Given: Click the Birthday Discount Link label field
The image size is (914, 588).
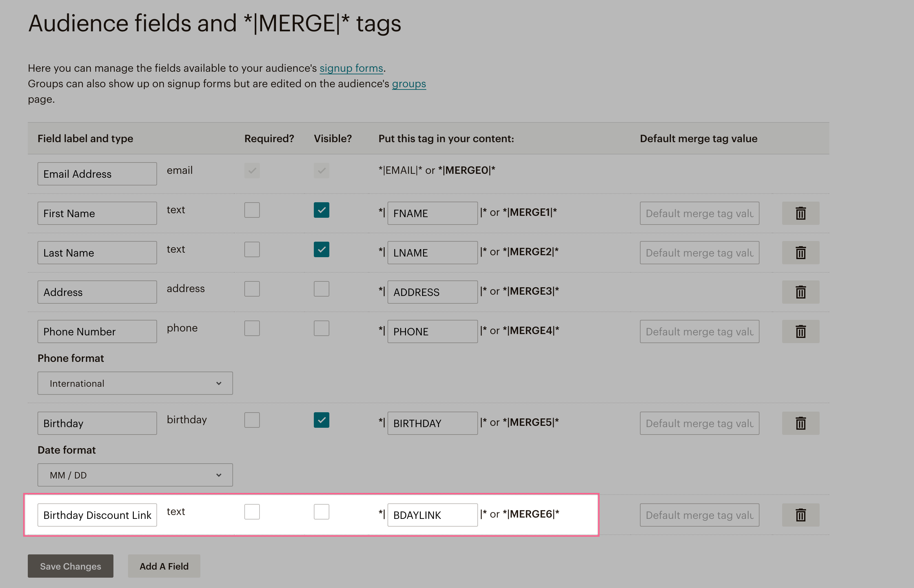Looking at the screenshot, I should pyautogui.click(x=97, y=515).
